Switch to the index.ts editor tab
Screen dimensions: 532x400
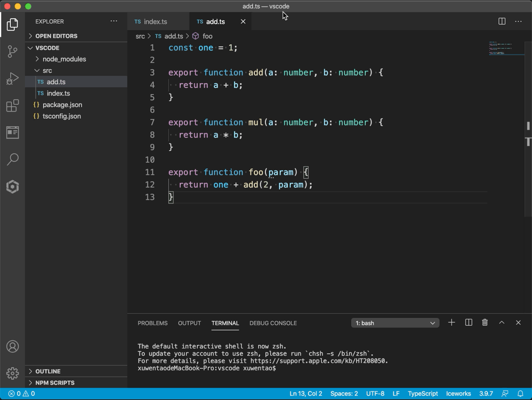pyautogui.click(x=155, y=22)
